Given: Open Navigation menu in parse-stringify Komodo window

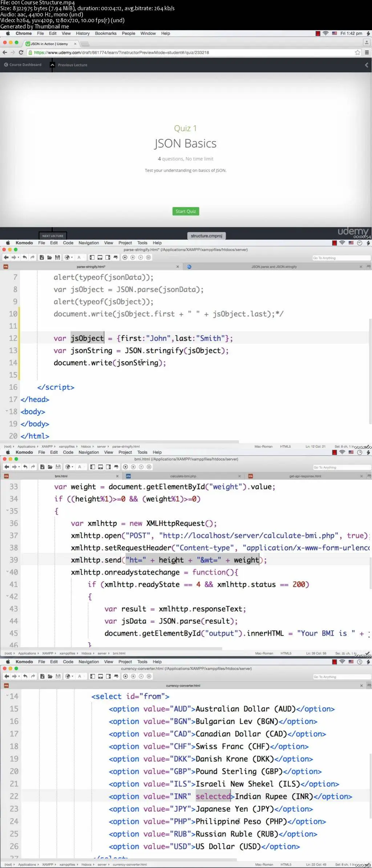Looking at the screenshot, I should coord(89,243).
